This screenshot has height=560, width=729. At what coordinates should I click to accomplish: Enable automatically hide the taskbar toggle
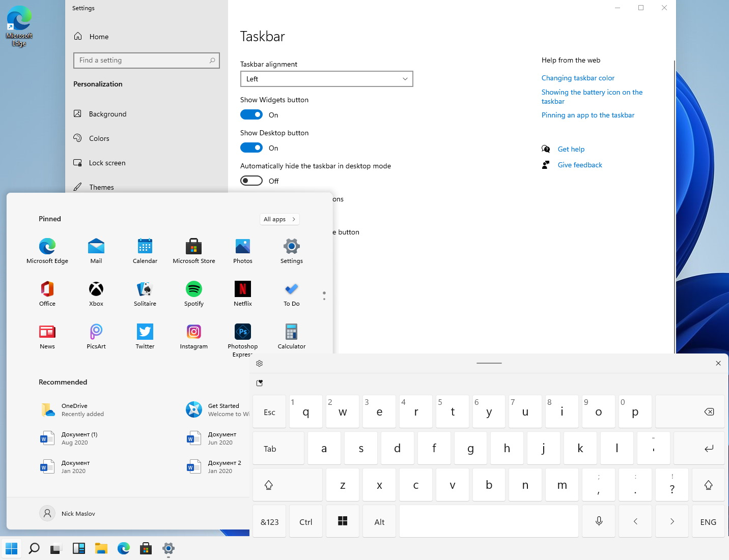point(251,181)
